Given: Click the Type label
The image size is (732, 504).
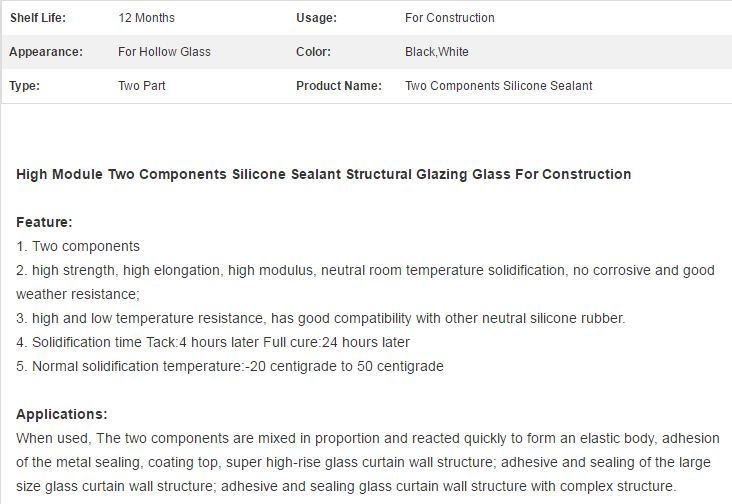Looking at the screenshot, I should click(x=24, y=86).
